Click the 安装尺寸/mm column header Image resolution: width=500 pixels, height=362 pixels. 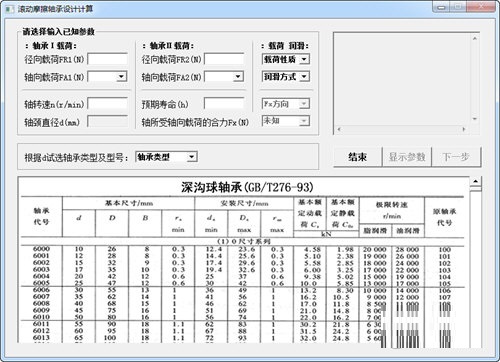[x=244, y=203]
